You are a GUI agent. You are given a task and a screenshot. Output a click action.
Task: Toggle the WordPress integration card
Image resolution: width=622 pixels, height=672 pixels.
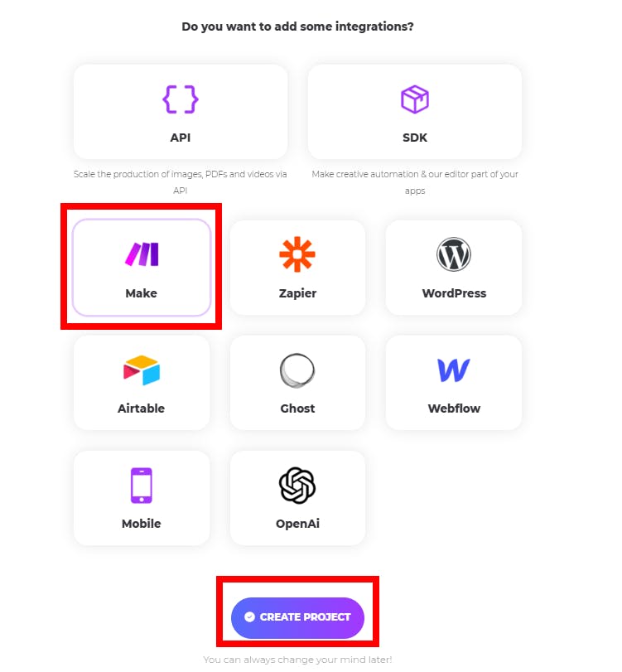pos(454,268)
